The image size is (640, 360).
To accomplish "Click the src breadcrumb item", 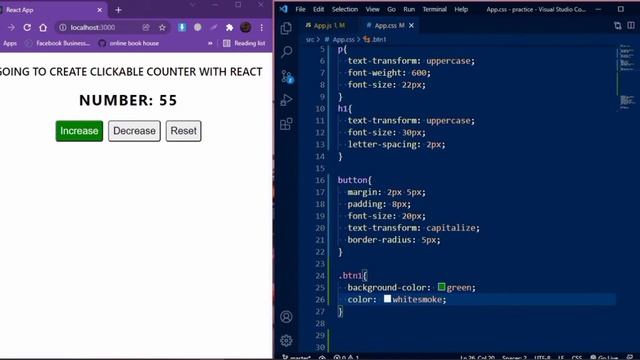I will (310, 40).
